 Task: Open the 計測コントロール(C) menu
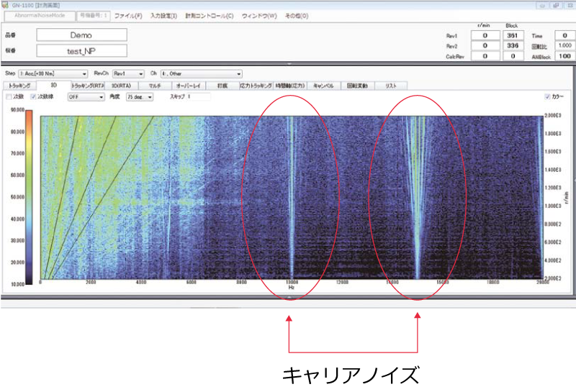pos(209,15)
